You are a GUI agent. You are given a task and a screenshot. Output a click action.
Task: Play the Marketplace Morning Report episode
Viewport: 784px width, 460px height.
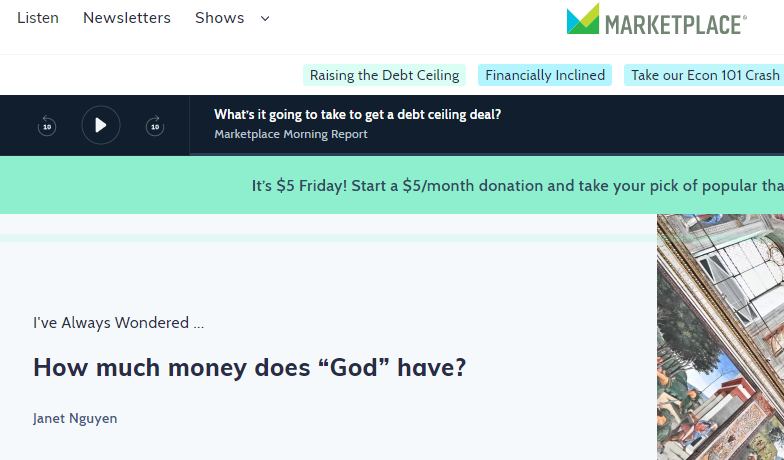(101, 125)
